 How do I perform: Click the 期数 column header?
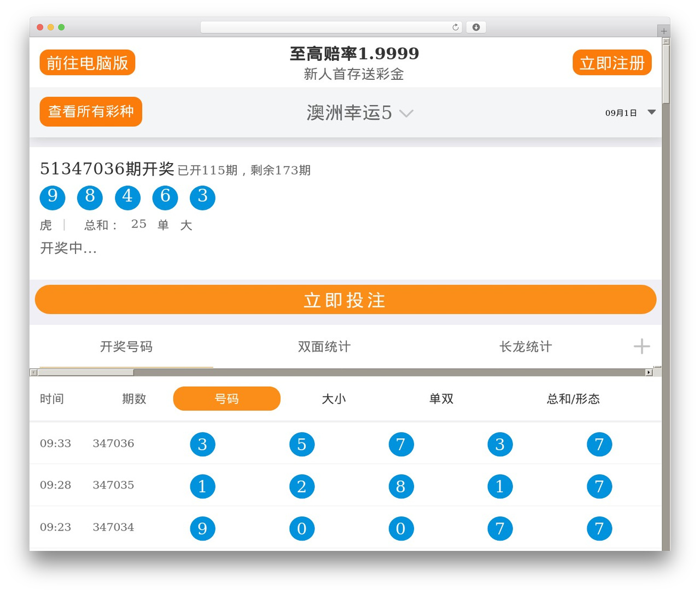tap(134, 399)
